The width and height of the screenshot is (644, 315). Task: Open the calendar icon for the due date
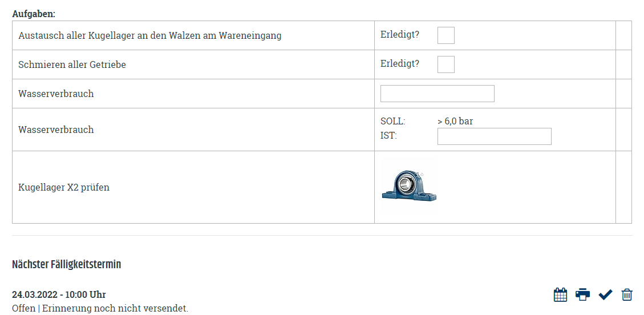(560, 294)
